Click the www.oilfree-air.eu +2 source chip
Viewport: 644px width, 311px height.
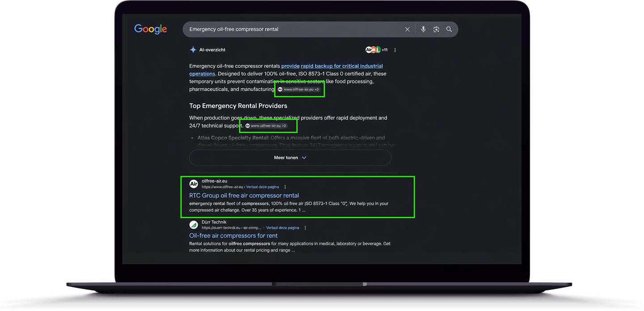[266, 126]
